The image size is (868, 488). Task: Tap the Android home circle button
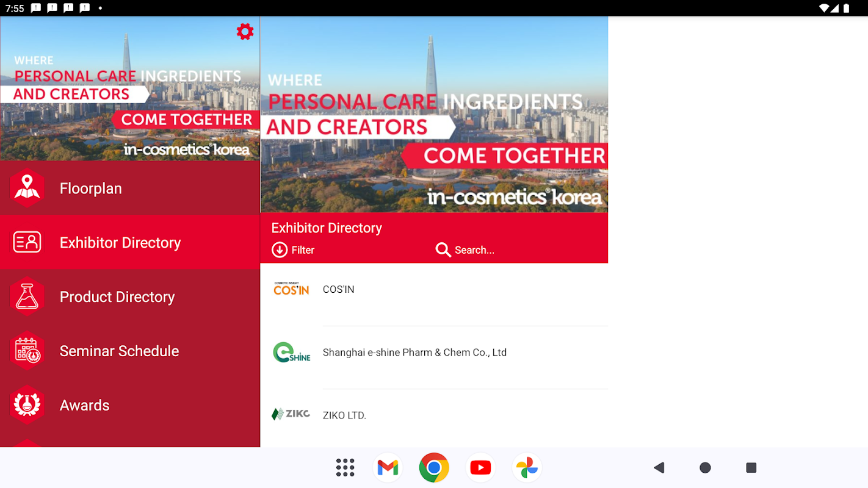pyautogui.click(x=705, y=467)
